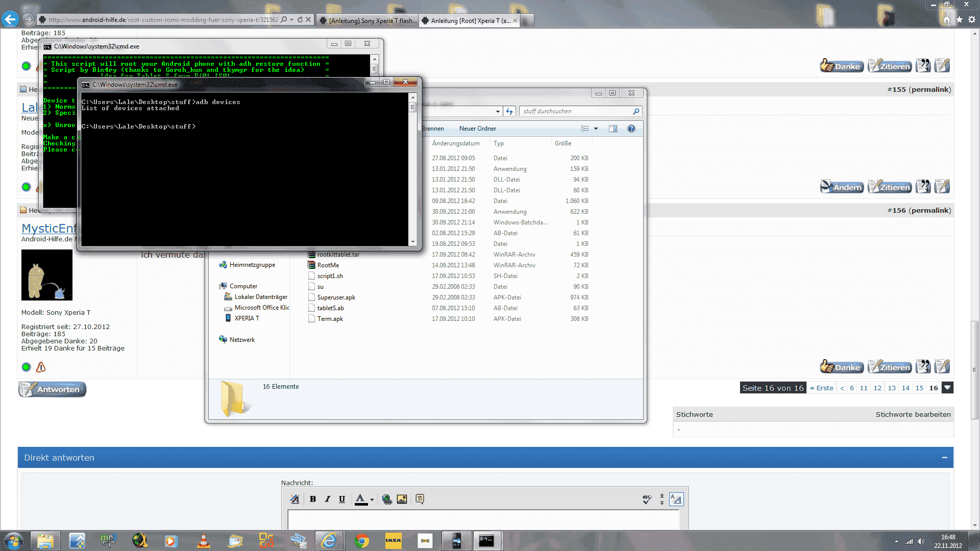Switch to the Anleitung Sony Xperia T flash tab
This screenshot has height=551, width=980.
pos(367,20)
